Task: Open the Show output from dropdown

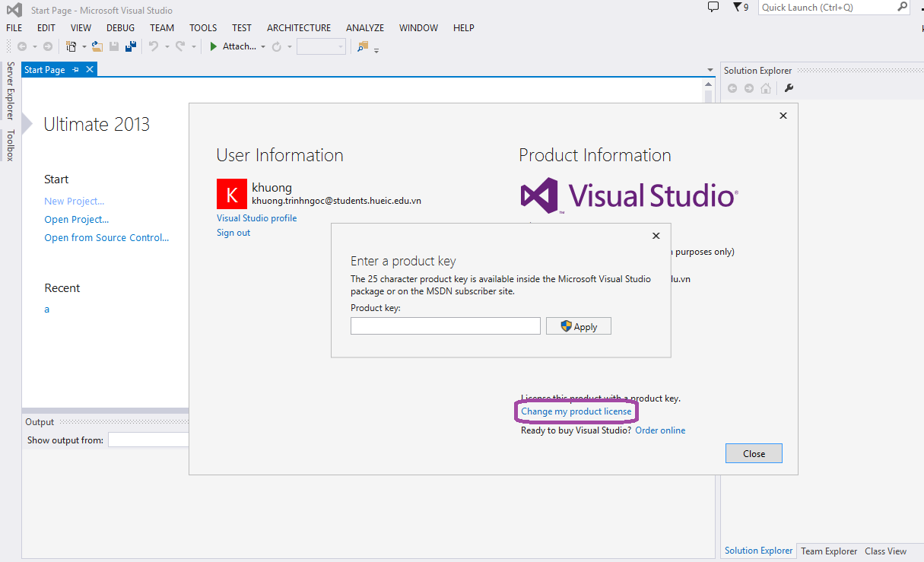Action: click(x=148, y=440)
